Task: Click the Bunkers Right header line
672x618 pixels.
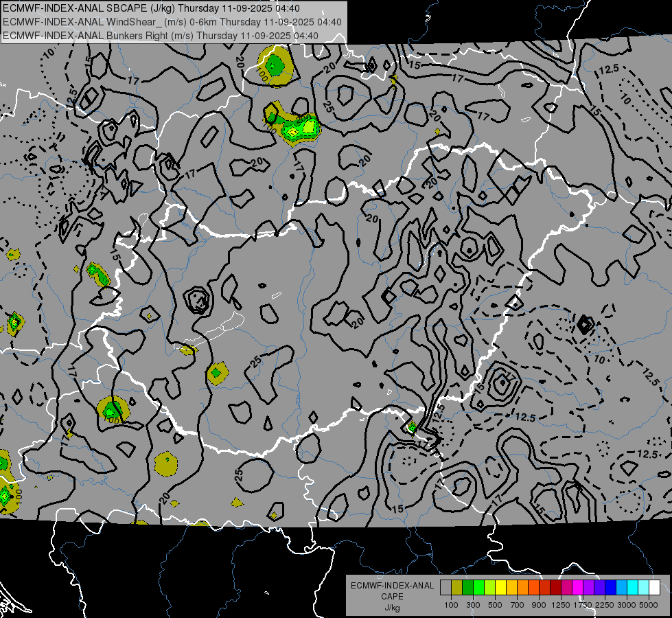Action: pos(161,36)
